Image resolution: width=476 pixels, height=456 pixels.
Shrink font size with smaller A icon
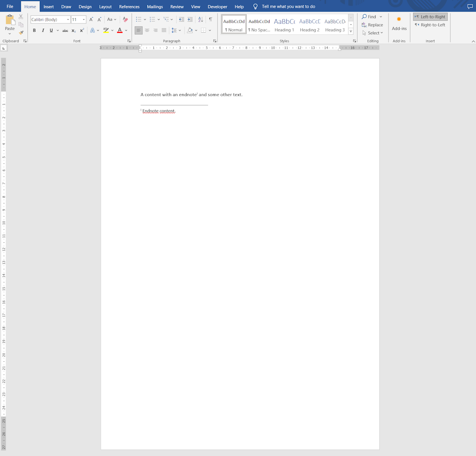point(99,19)
